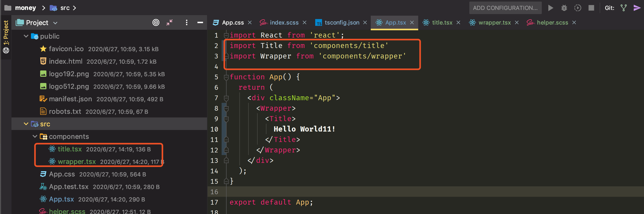Click money breadcrumb folder

coord(20,8)
